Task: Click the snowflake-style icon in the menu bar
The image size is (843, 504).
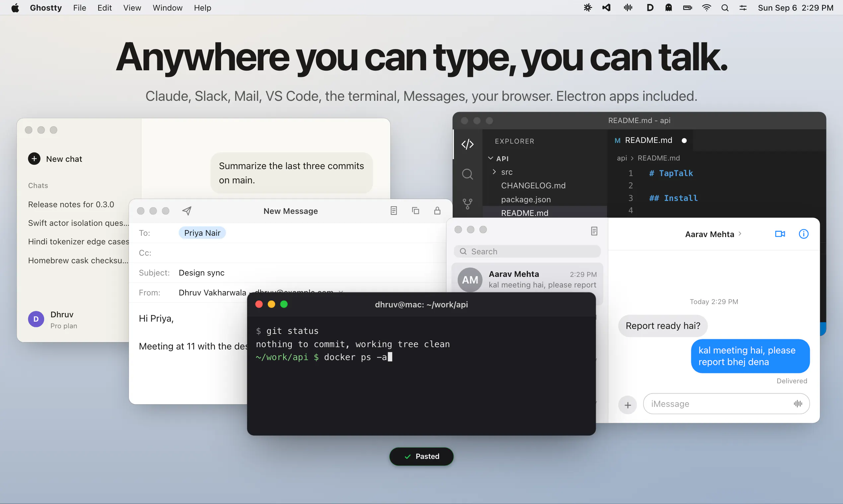Action: (588, 8)
